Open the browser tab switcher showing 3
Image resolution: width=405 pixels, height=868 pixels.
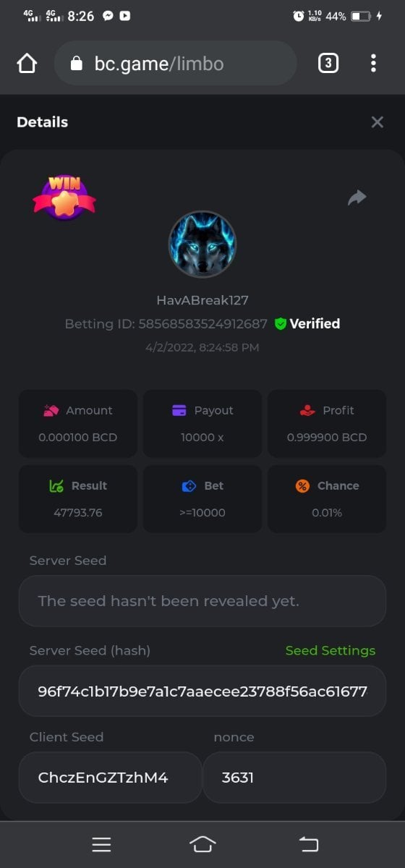pyautogui.click(x=328, y=64)
